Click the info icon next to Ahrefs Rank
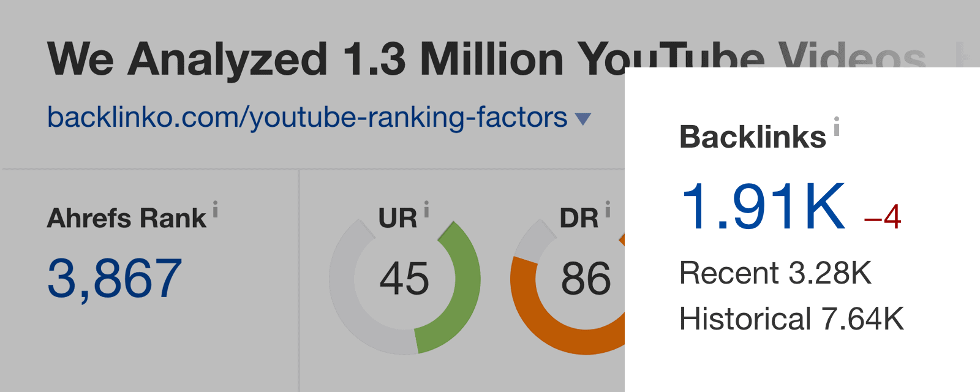980x392 pixels. [215, 209]
